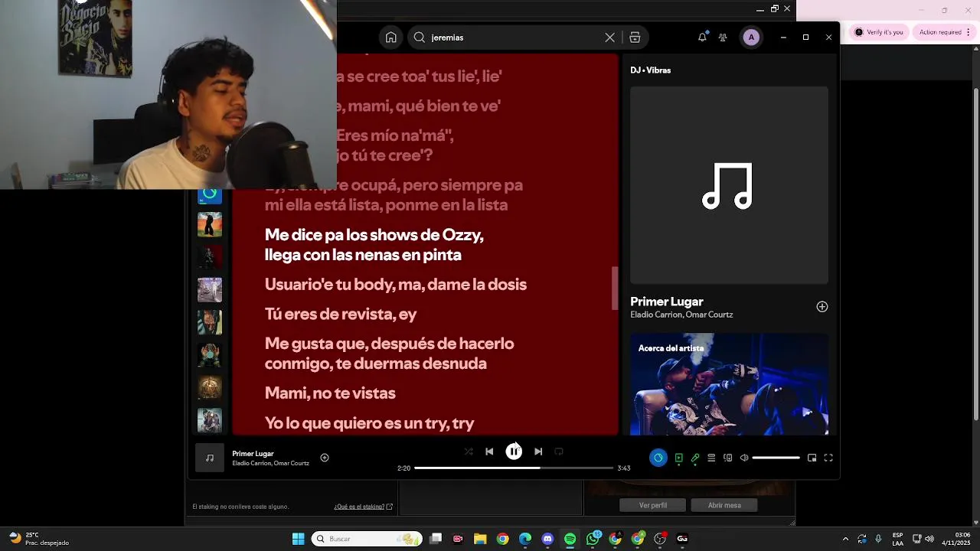Viewport: 980px width, 551px height.
Task: Toggle shuffle mode
Action: point(469,452)
